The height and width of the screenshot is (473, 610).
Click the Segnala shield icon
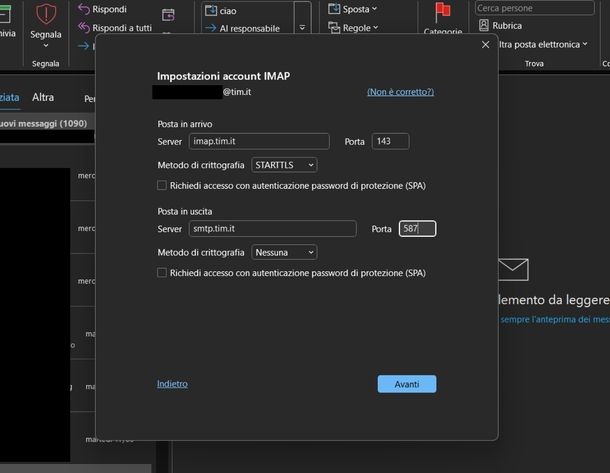pyautogui.click(x=46, y=14)
